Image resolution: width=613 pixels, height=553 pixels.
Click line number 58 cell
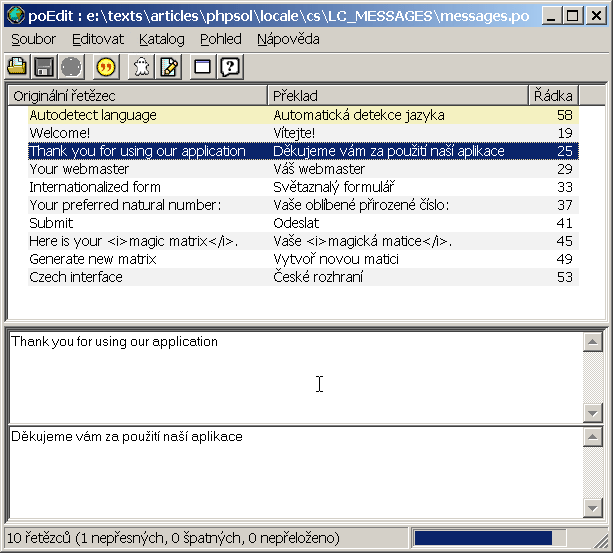[565, 115]
